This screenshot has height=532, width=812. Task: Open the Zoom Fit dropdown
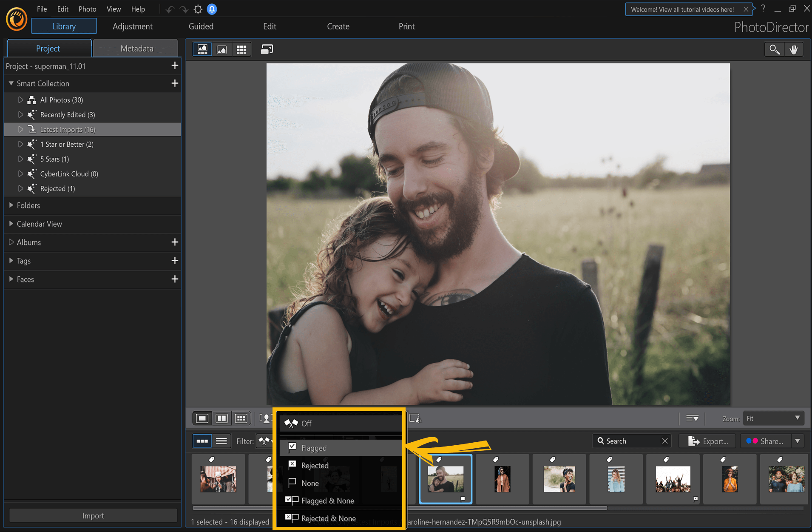click(773, 418)
